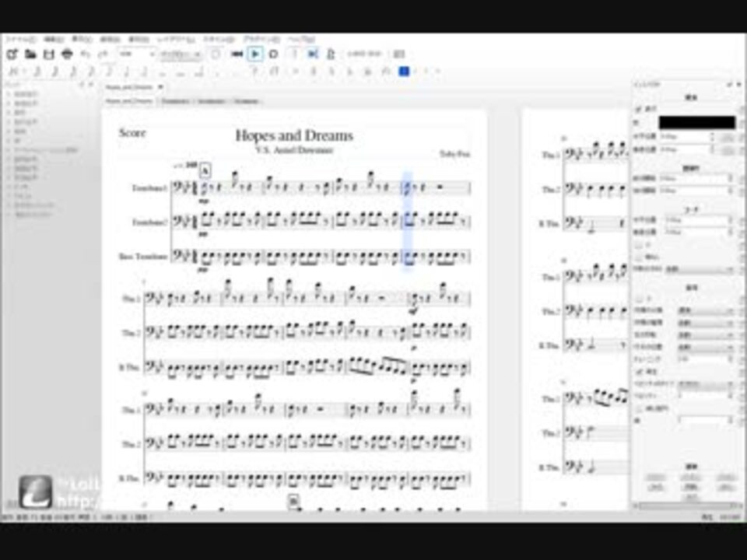The width and height of the screenshot is (747, 560).
Task: Undo the last edit
Action: pyautogui.click(x=85, y=54)
